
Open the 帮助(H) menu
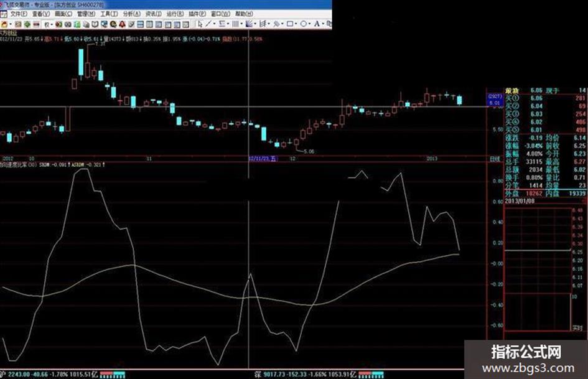click(244, 14)
